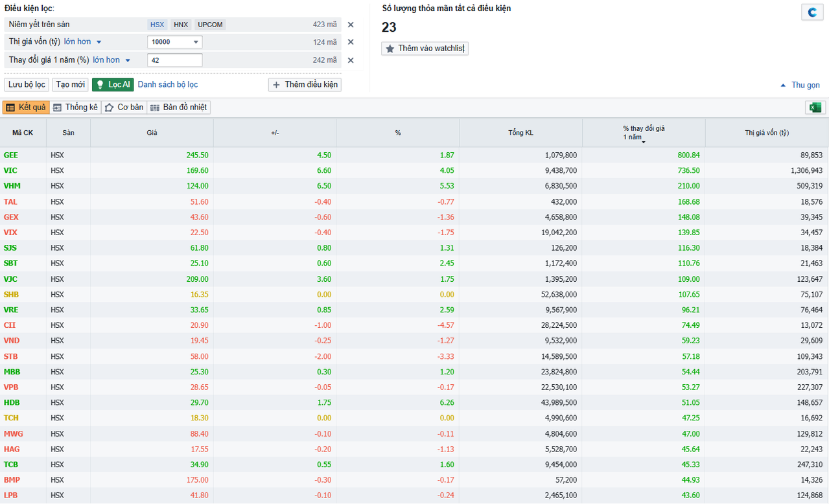Open the HAG stock ticker
Screen dimensions: 829x504
point(12,450)
